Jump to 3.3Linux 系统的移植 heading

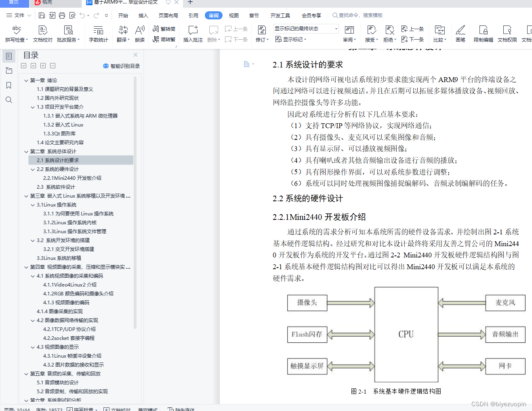59,258
